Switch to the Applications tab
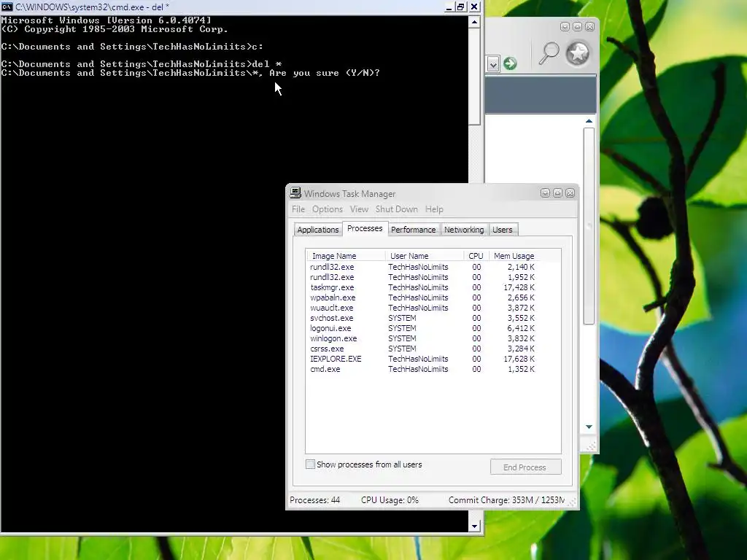Screen dimensions: 747x560 (318, 230)
